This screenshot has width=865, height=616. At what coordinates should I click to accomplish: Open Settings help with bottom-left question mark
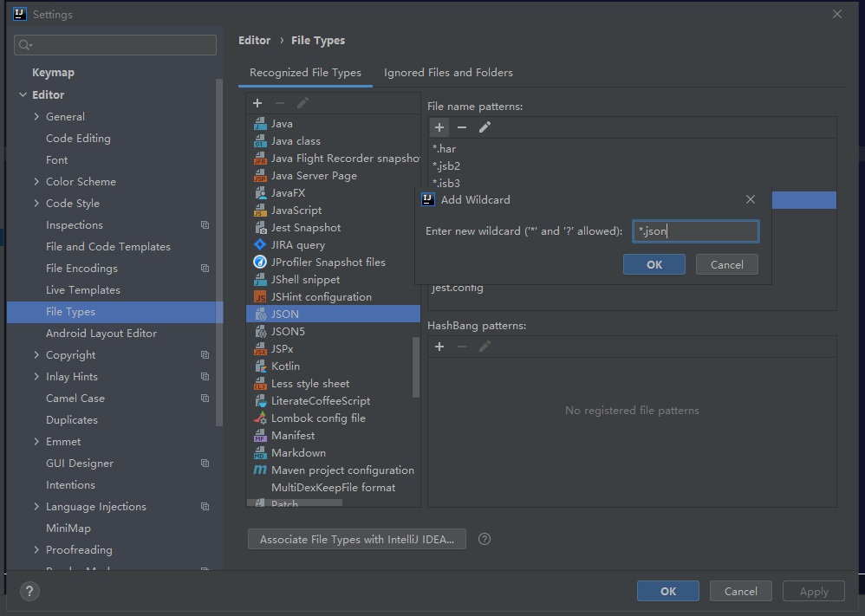click(29, 591)
